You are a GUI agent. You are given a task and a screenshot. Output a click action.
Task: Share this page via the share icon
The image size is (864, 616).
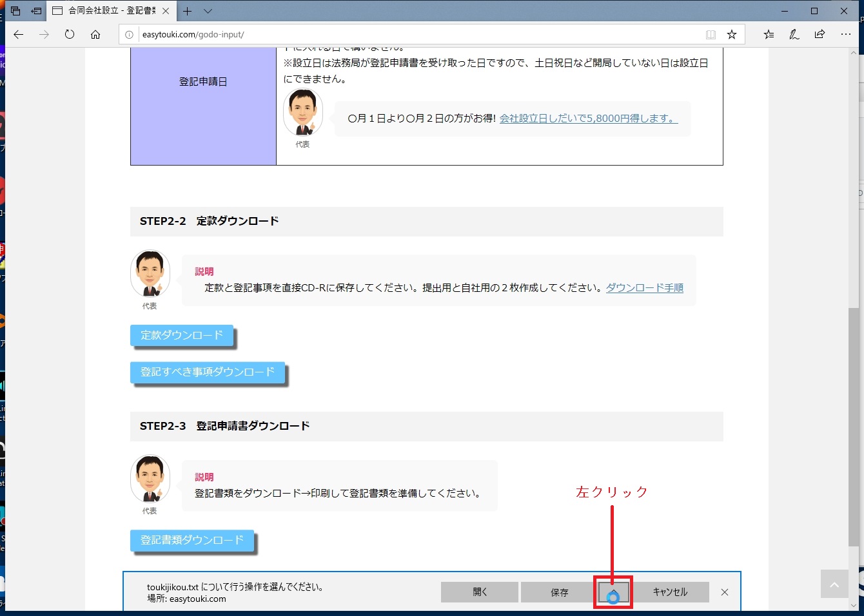click(820, 35)
